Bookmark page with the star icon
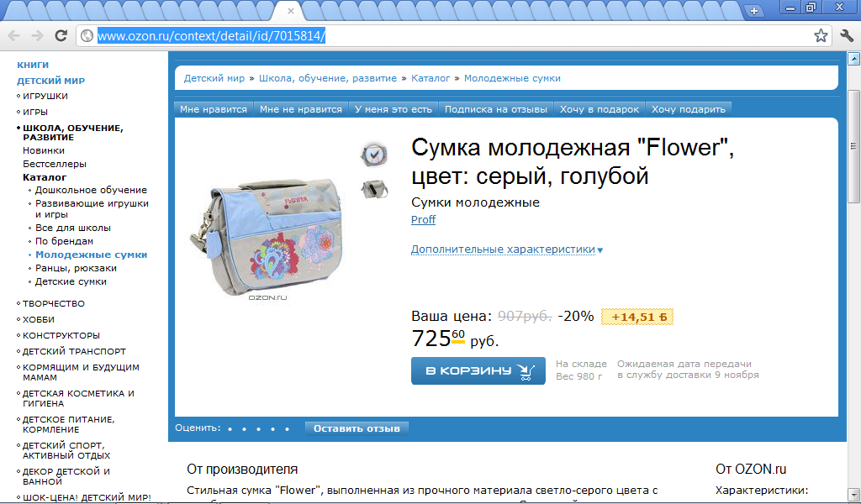861x504 pixels. pos(821,36)
